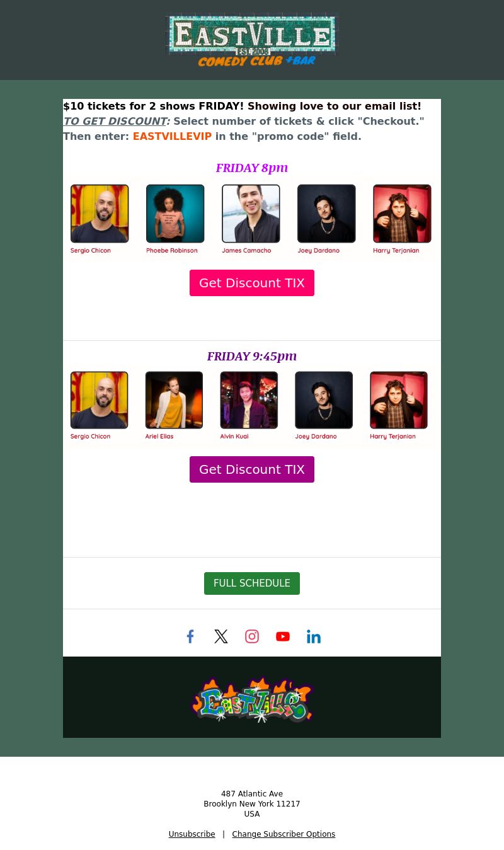Open the Facebook icon link

pos(190,636)
